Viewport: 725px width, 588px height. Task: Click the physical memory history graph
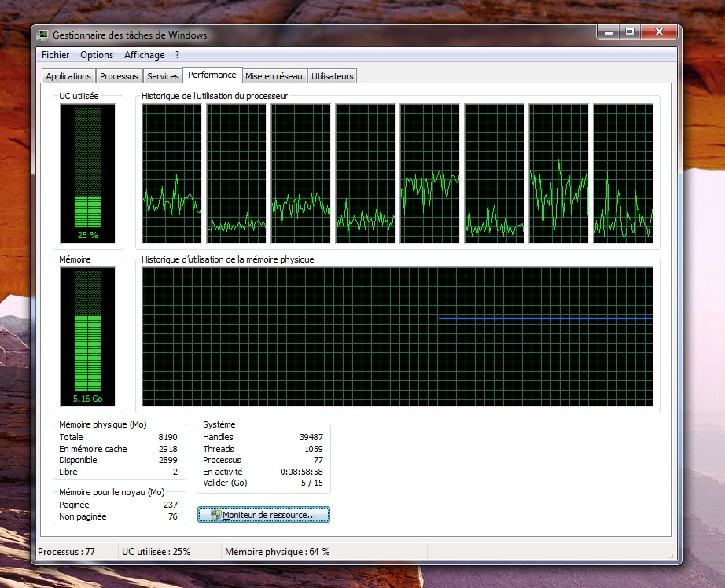(397, 337)
